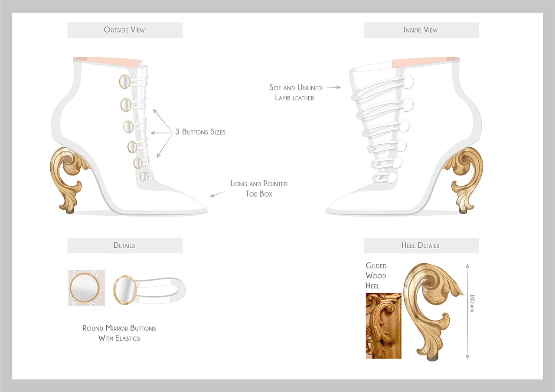
Task: Select the "Long and Pointed Toe Box" label
Action: point(259,189)
